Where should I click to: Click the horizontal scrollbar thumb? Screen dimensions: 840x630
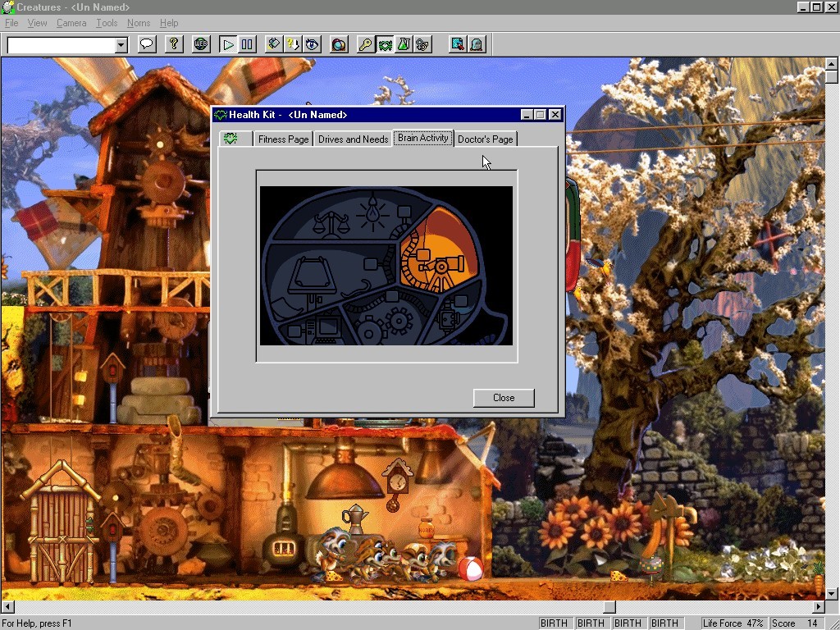tap(609, 607)
